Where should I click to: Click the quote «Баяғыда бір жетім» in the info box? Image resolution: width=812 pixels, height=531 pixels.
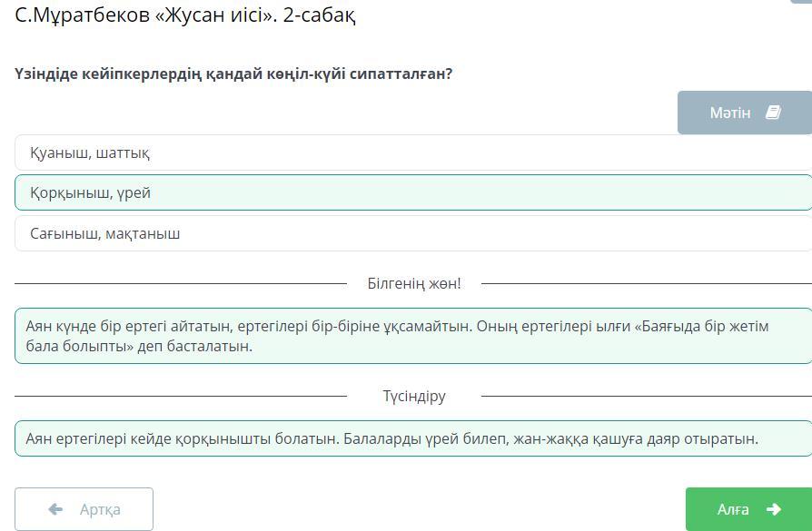(x=701, y=327)
